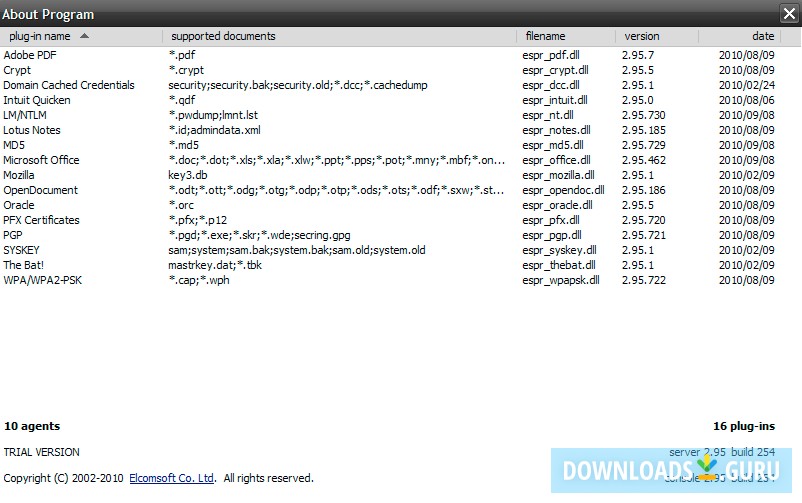Click the *.pwdump;lmnt.lst supported documents
Image resolution: width=802 pixels, height=503 pixels.
[x=213, y=115]
